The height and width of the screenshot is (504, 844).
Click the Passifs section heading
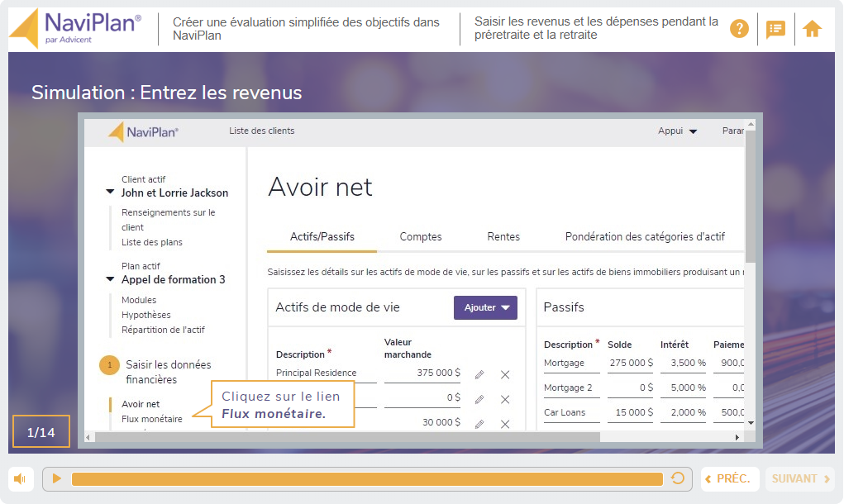pos(564,307)
